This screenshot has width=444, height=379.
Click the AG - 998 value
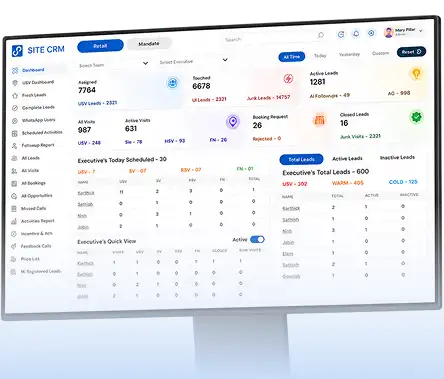coord(399,93)
